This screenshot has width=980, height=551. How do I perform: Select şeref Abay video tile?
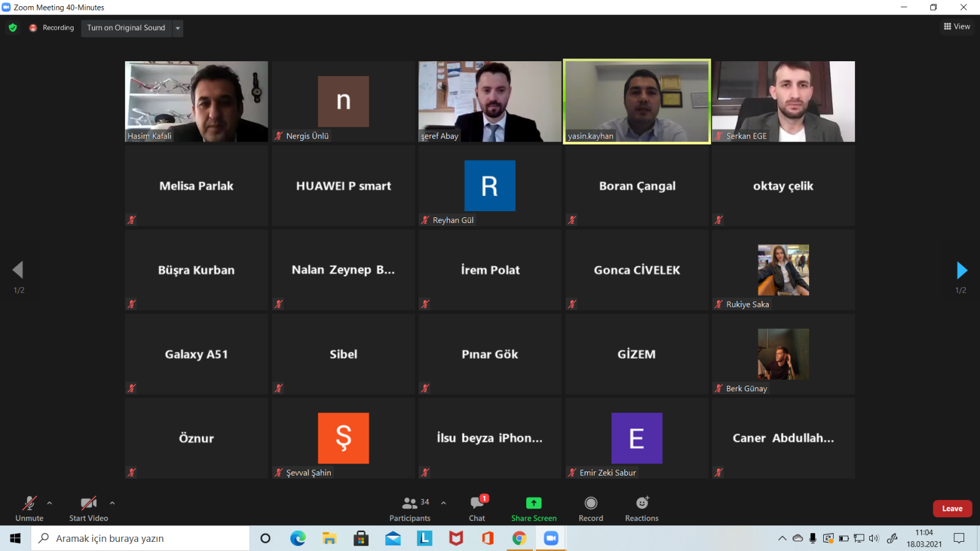490,102
